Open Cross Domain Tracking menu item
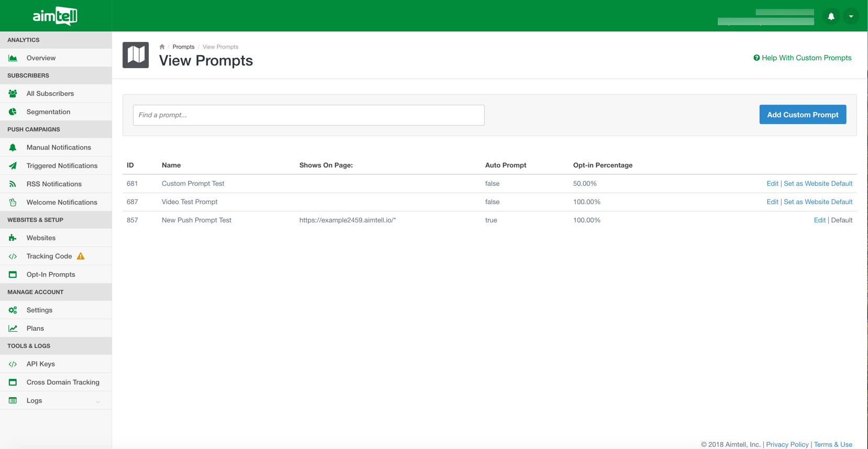The width and height of the screenshot is (868, 449). 63,383
